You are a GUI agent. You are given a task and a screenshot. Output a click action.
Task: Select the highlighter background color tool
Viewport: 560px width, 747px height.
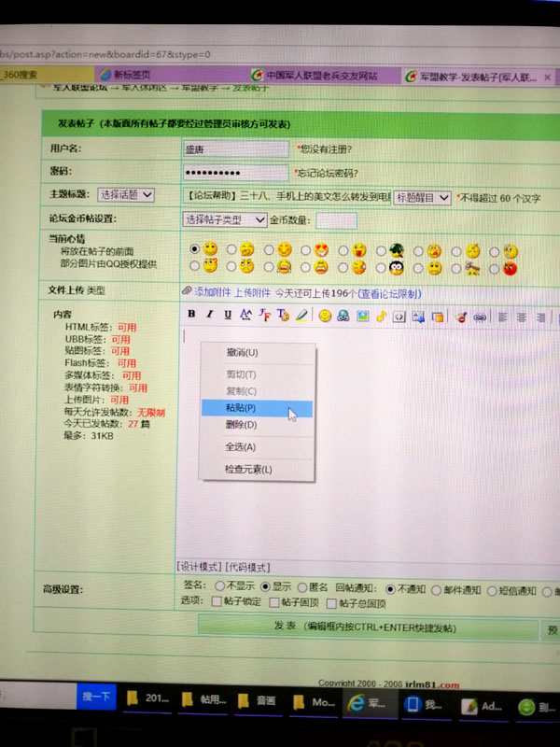coord(301,316)
